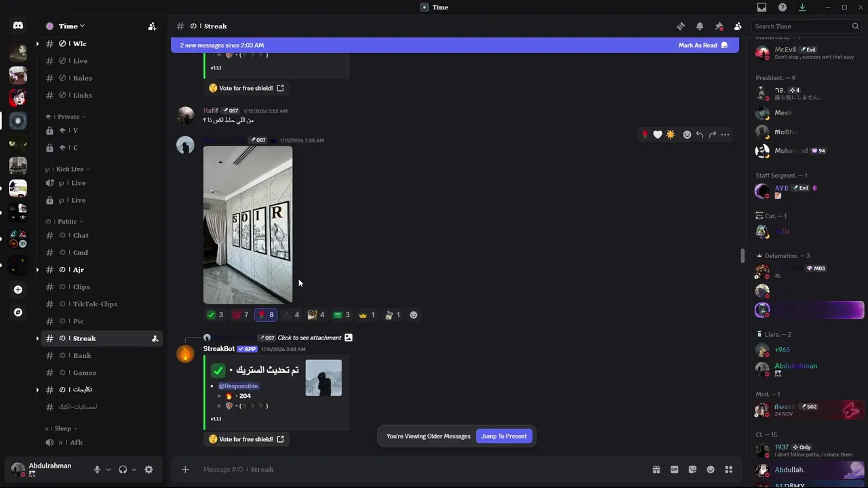
Task: Open the Wlc channel
Action: tap(102, 44)
